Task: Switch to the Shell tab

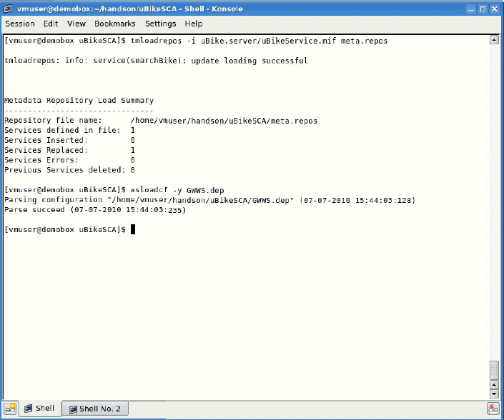Action: [x=40, y=408]
